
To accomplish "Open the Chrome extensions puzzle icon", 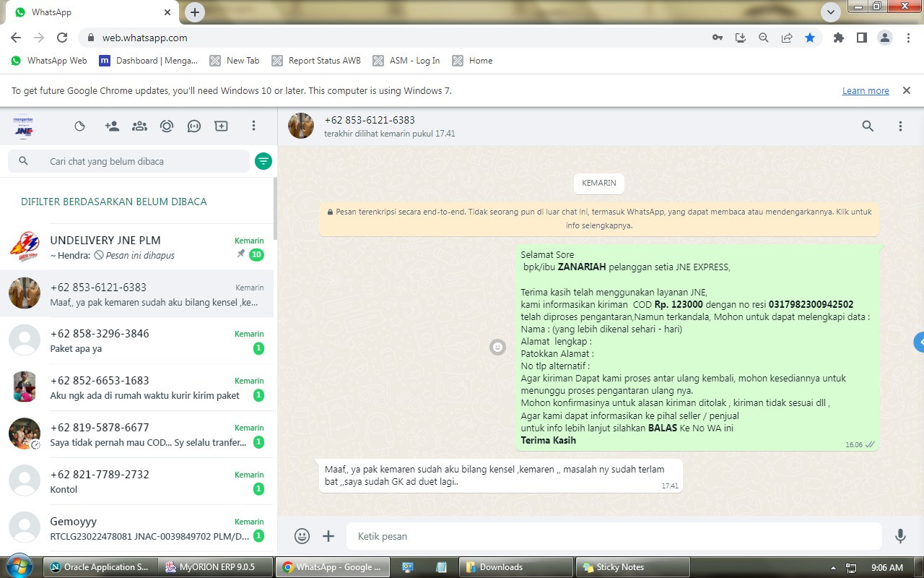I will click(839, 38).
